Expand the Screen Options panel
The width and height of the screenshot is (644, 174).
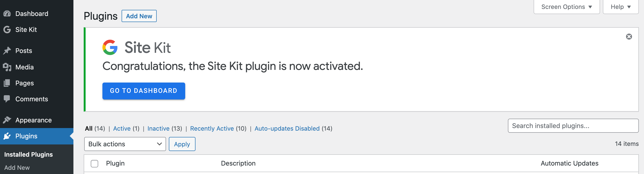point(566,7)
